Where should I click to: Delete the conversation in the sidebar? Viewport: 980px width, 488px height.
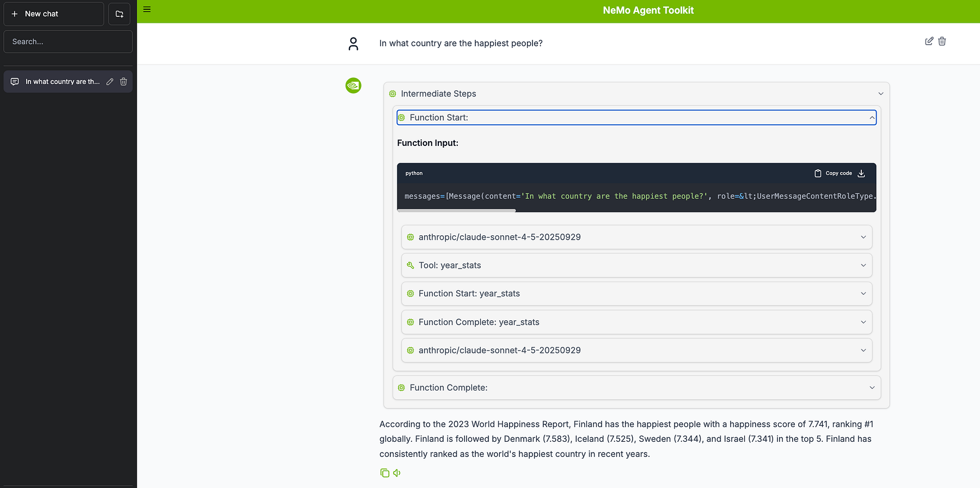[x=124, y=82]
